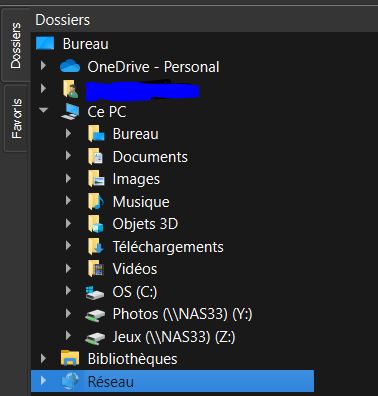Expand the Documents folder arrow
378x396 pixels.
[68, 155]
